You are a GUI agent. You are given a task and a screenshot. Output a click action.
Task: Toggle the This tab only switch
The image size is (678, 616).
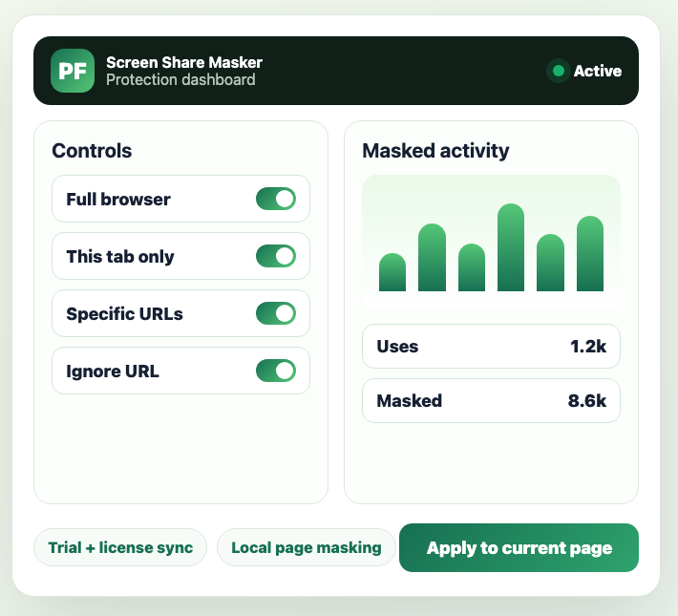276,256
